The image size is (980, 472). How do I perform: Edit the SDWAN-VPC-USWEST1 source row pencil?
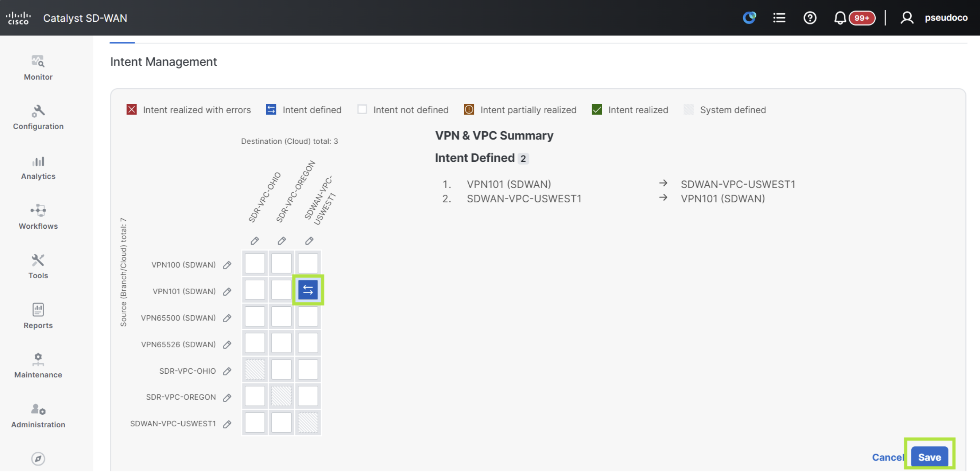[227, 424]
